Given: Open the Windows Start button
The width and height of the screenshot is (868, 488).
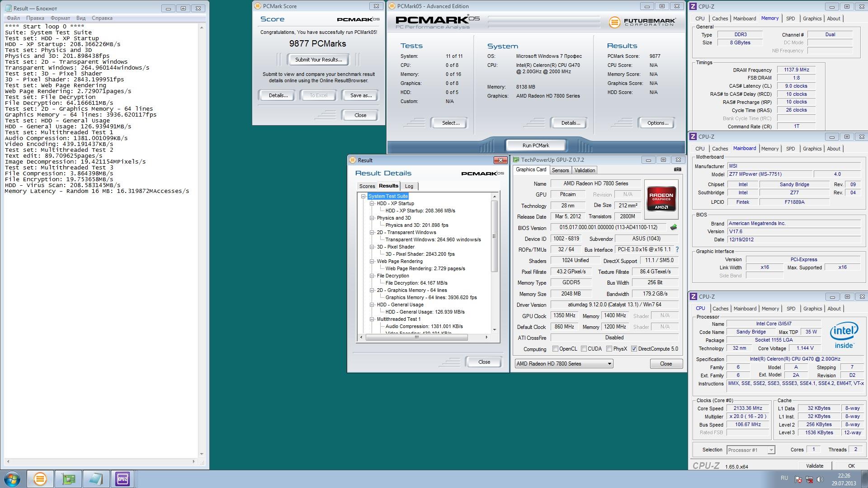Looking at the screenshot, I should [x=12, y=479].
